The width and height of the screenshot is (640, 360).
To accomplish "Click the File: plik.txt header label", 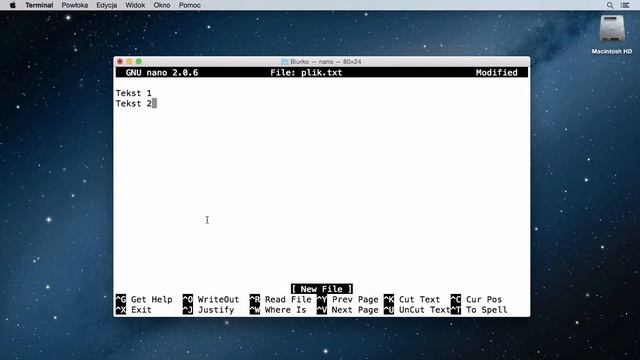I will [306, 73].
